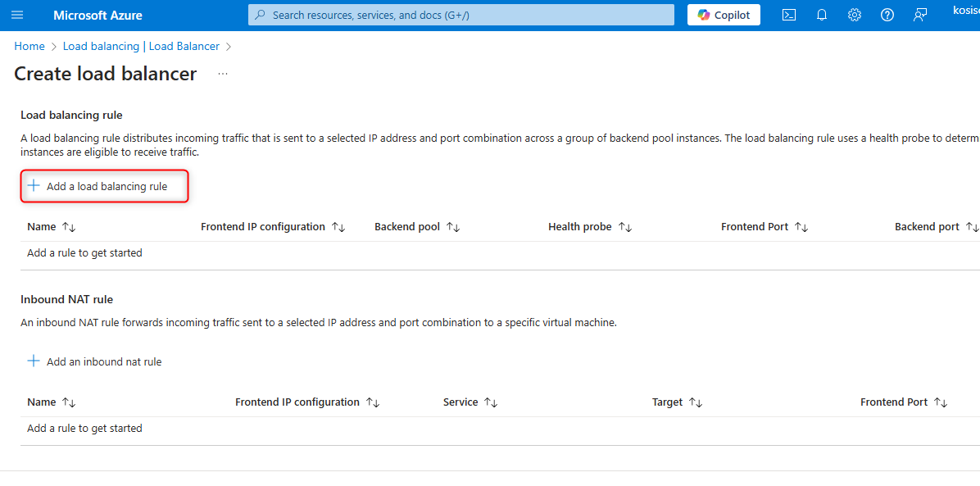The height and width of the screenshot is (486, 980).
Task: Sort inbound NAT rules by Target
Action: coord(678,402)
